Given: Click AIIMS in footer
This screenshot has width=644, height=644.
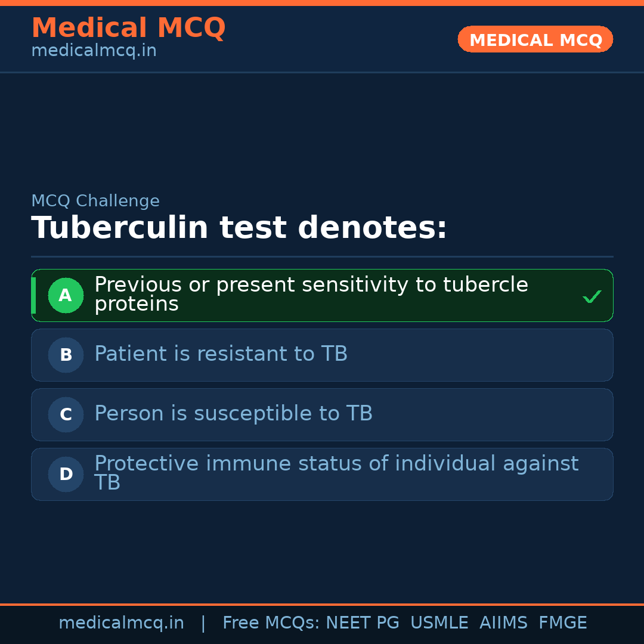Looking at the screenshot, I should [x=503, y=623].
